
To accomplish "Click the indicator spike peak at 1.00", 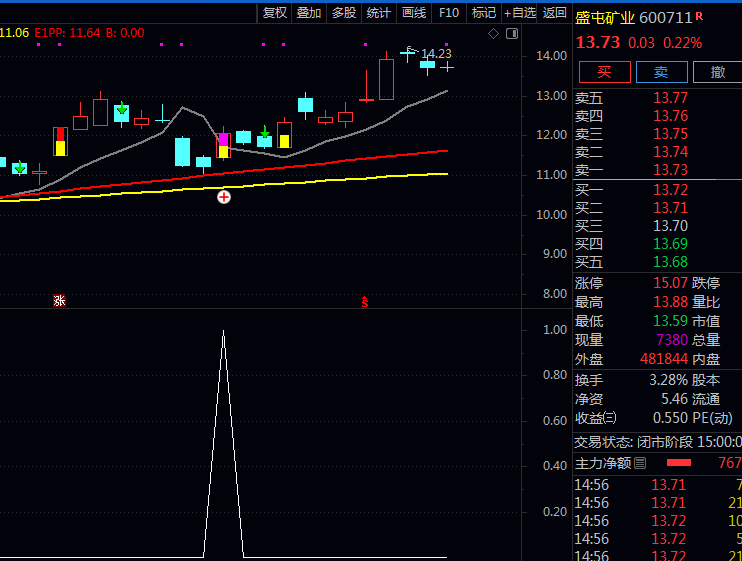I will pyautogui.click(x=223, y=331).
